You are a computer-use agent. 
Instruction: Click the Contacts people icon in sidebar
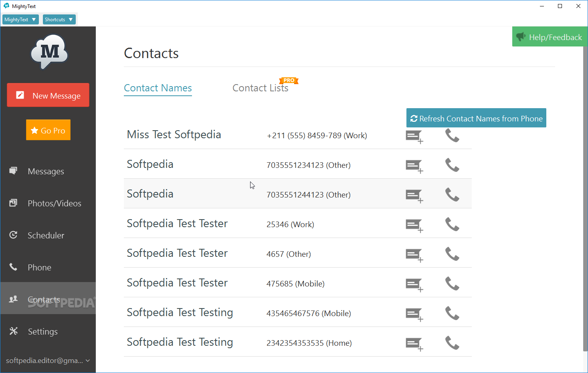(x=13, y=299)
